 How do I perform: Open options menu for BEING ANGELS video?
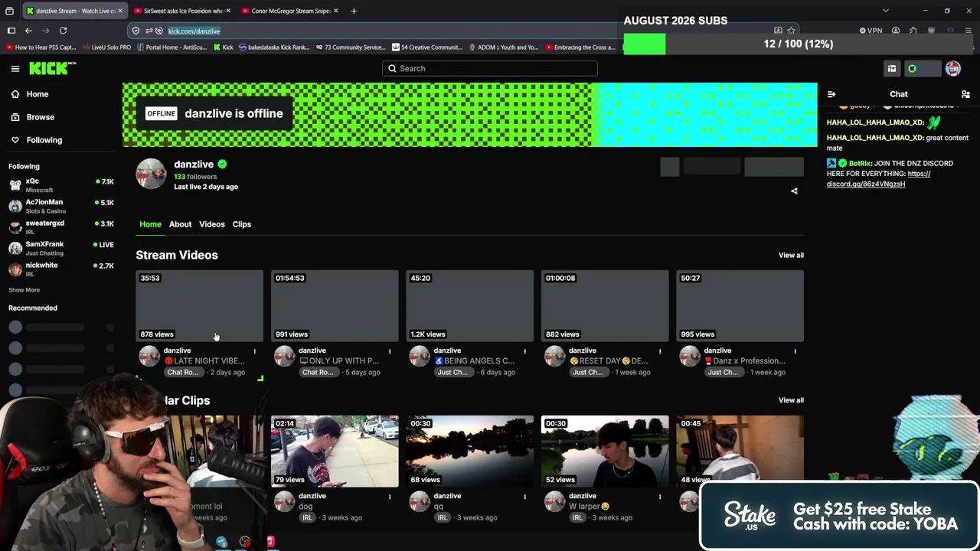[525, 351]
